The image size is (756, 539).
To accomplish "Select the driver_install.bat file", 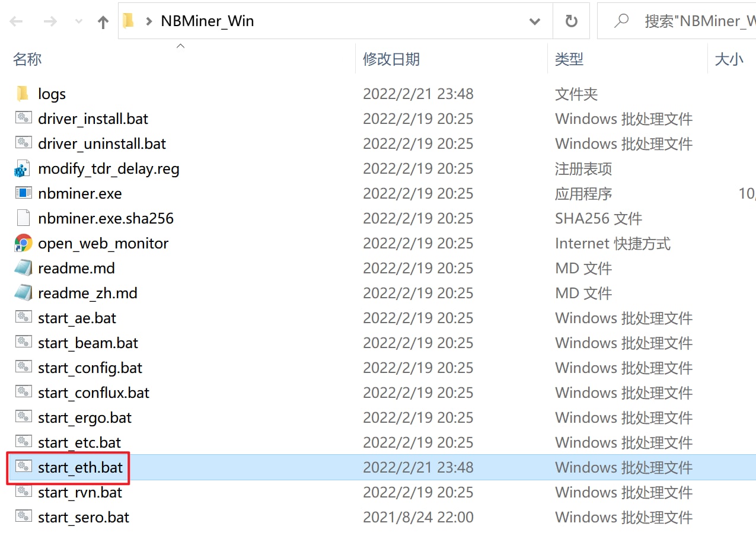I will pyautogui.click(x=92, y=119).
